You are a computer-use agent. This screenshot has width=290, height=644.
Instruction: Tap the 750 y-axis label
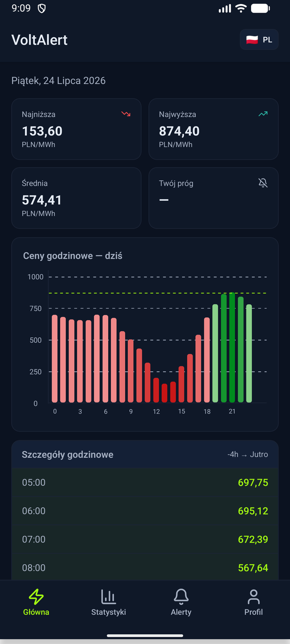[36, 308]
